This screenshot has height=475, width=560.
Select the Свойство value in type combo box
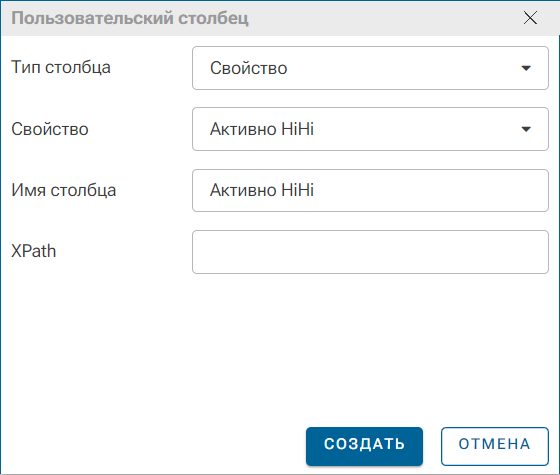point(249,68)
